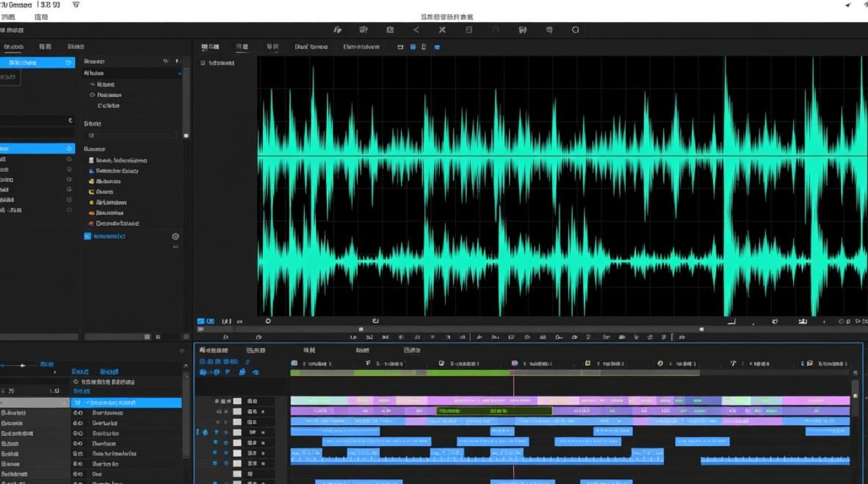Switch to the first tab in left panel
868x484 pixels.
click(14, 47)
